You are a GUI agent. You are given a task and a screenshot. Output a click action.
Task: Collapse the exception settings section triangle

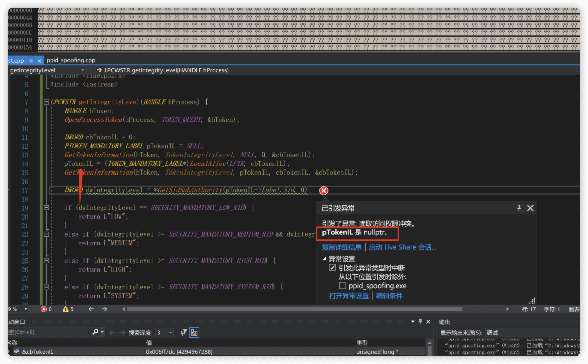point(325,259)
